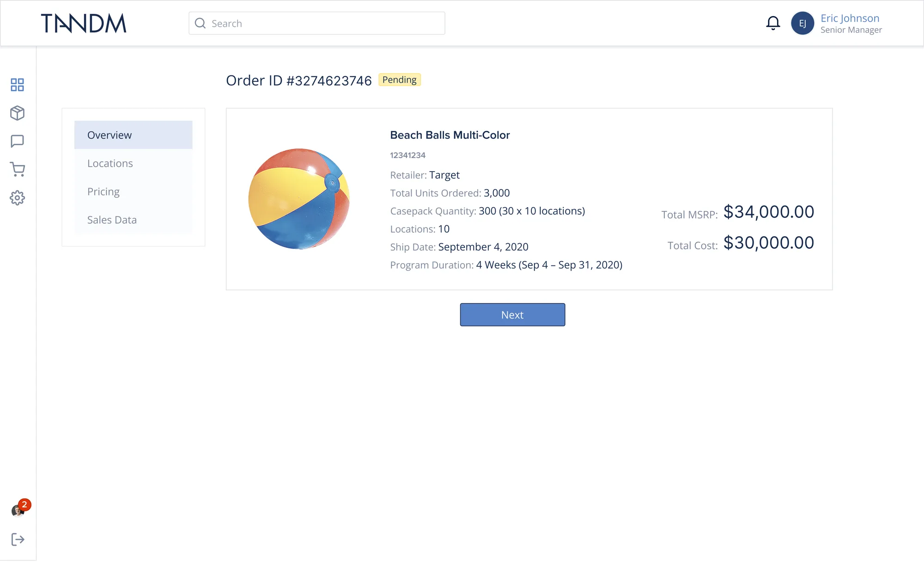
Task: Click the logout icon in sidebar
Action: [18, 539]
